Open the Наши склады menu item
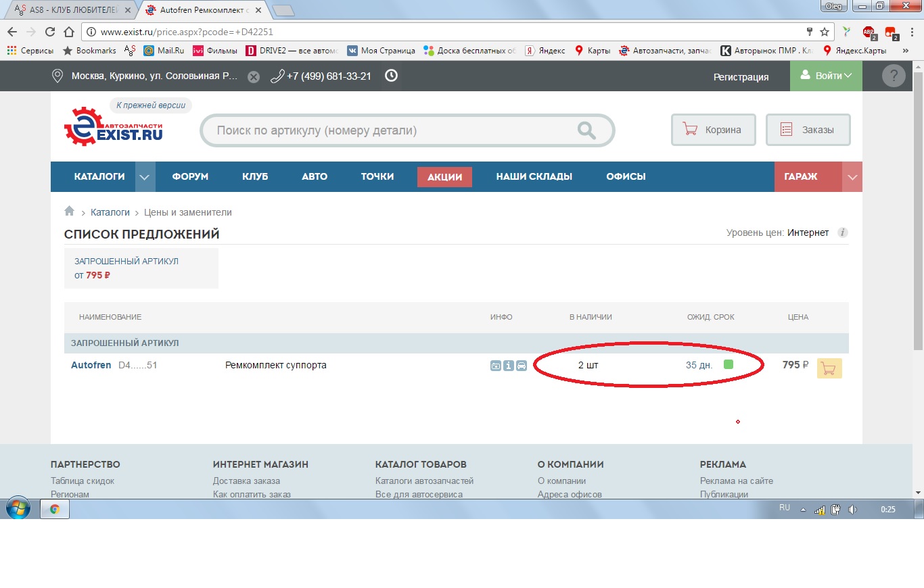924x588 pixels. [x=534, y=177]
